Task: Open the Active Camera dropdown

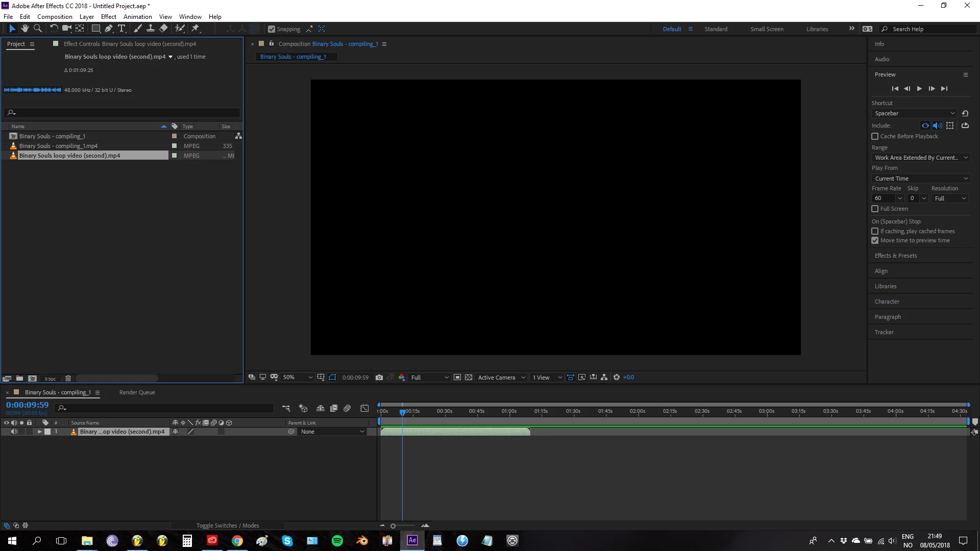Action: click(x=501, y=378)
